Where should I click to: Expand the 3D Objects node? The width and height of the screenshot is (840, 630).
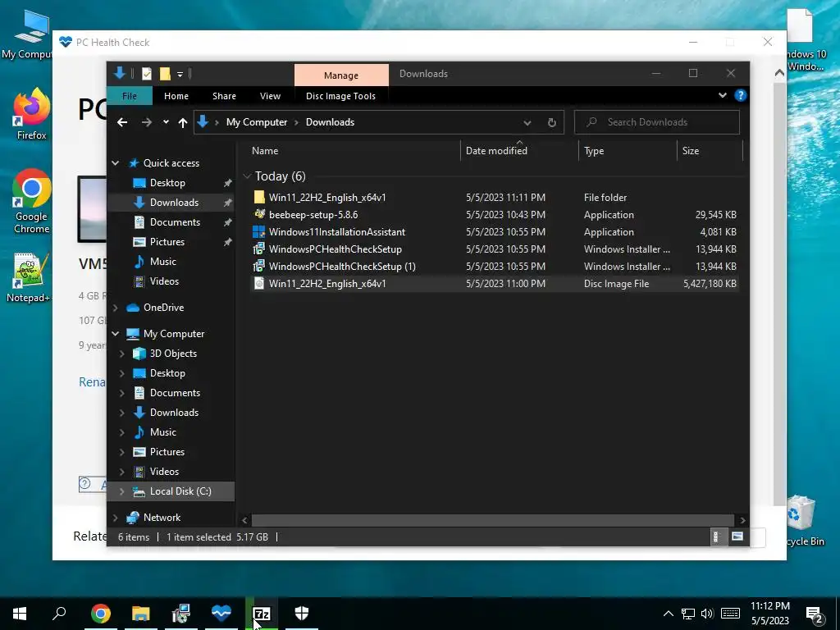click(121, 354)
